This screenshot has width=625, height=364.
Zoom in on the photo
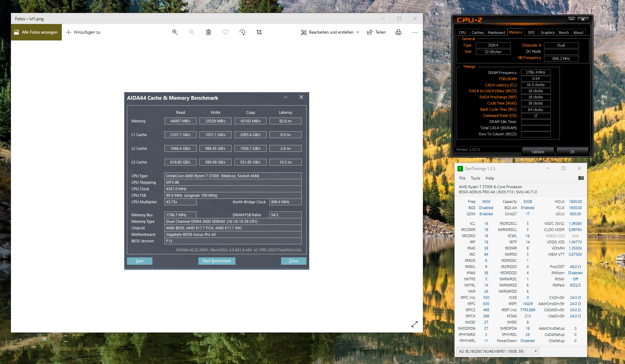point(175,32)
